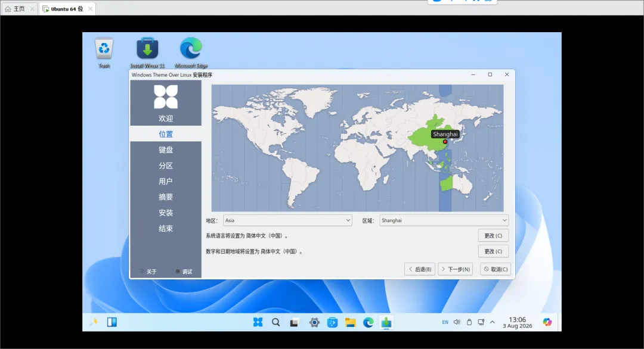
Task: Switch to the 主页 tab
Action: 19,8
